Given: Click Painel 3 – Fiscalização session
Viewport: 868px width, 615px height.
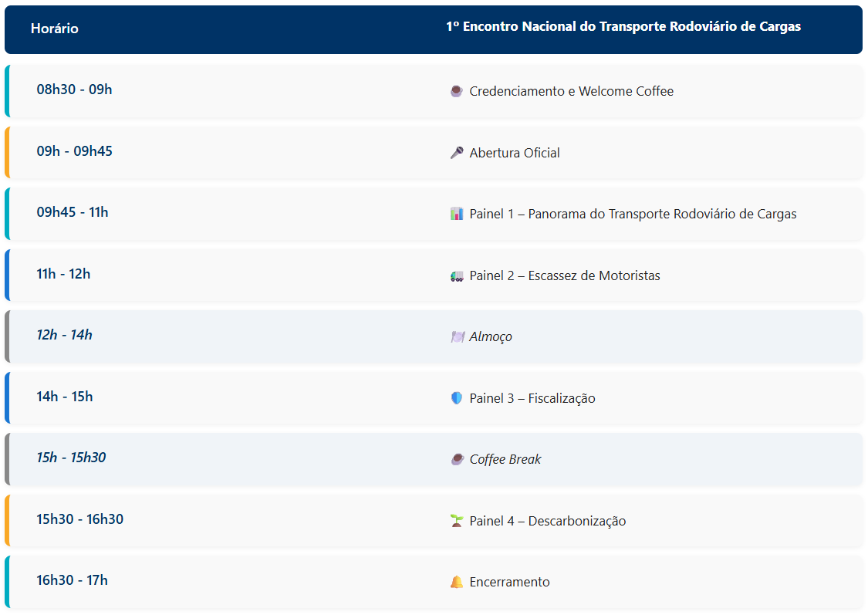Looking at the screenshot, I should point(532,398).
